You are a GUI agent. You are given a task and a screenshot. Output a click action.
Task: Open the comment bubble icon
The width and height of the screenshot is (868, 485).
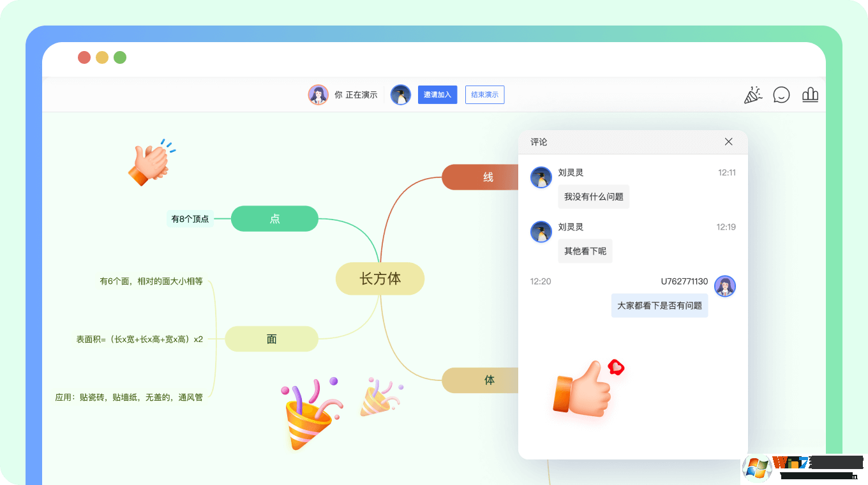click(781, 94)
